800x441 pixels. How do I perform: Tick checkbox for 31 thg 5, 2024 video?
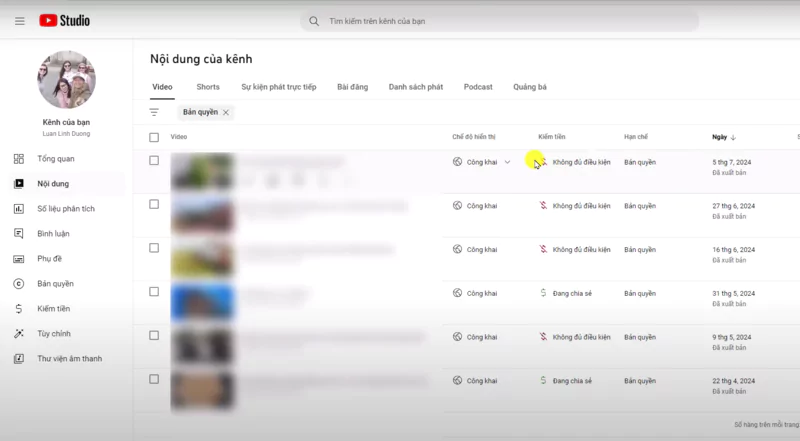[x=154, y=292]
